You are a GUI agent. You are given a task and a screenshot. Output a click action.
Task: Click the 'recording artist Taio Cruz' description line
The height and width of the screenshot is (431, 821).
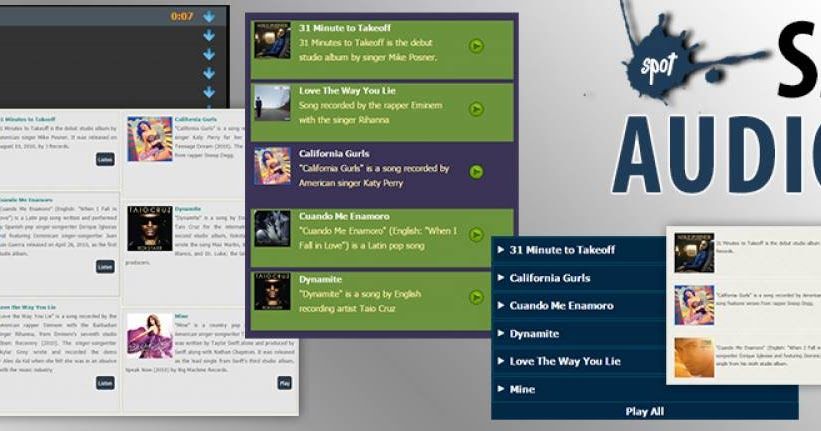click(x=347, y=308)
